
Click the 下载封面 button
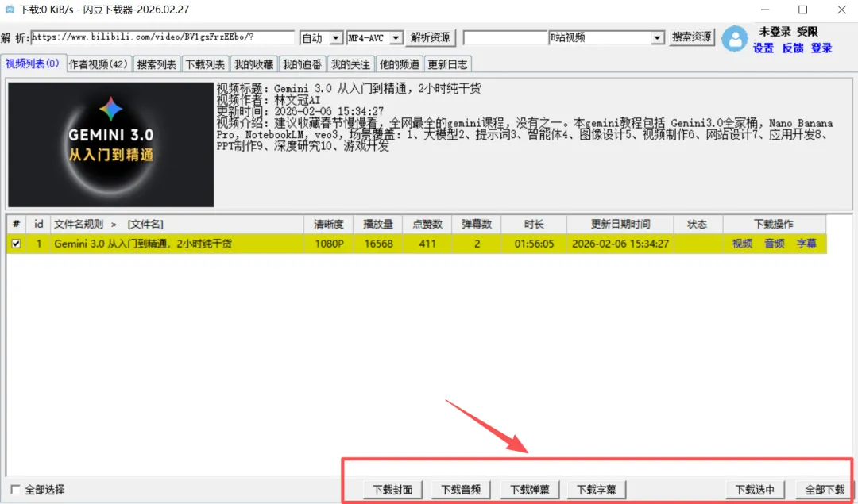tap(393, 489)
